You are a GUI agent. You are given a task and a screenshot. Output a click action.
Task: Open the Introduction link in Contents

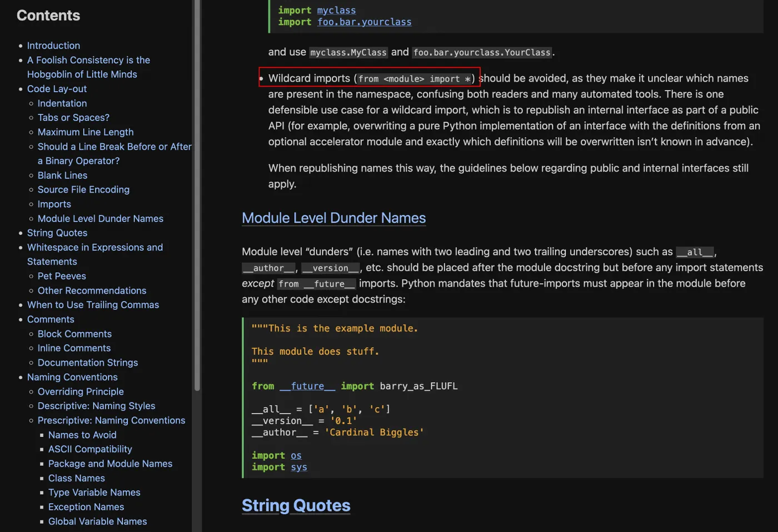click(x=53, y=46)
